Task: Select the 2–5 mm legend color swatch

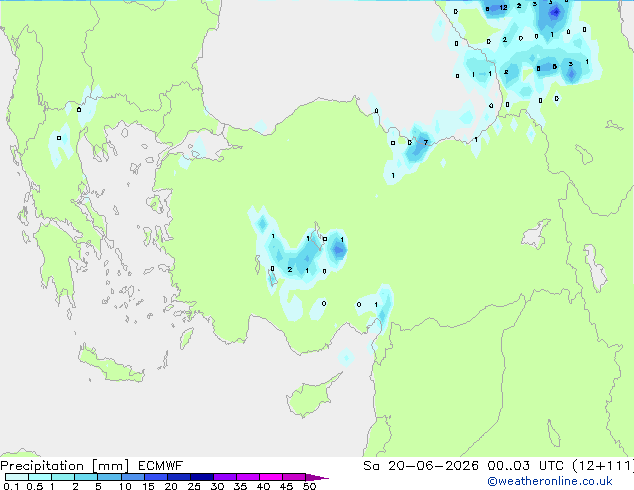Action: [86, 477]
